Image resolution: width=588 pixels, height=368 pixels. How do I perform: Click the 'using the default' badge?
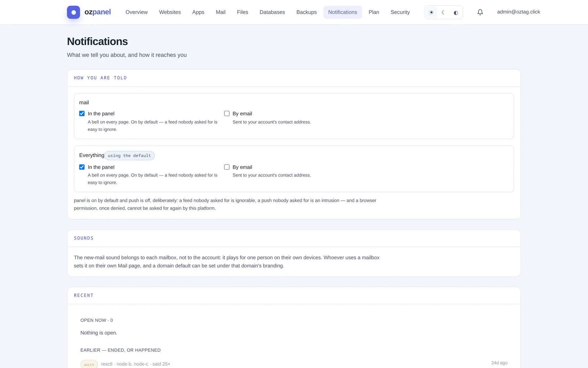tap(129, 156)
